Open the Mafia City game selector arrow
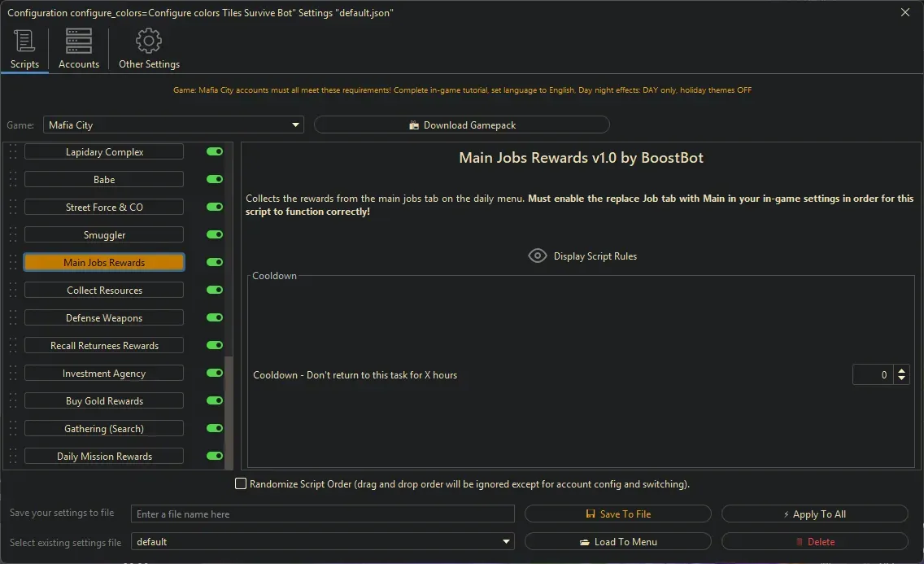Screen dimensions: 924x564 point(295,124)
